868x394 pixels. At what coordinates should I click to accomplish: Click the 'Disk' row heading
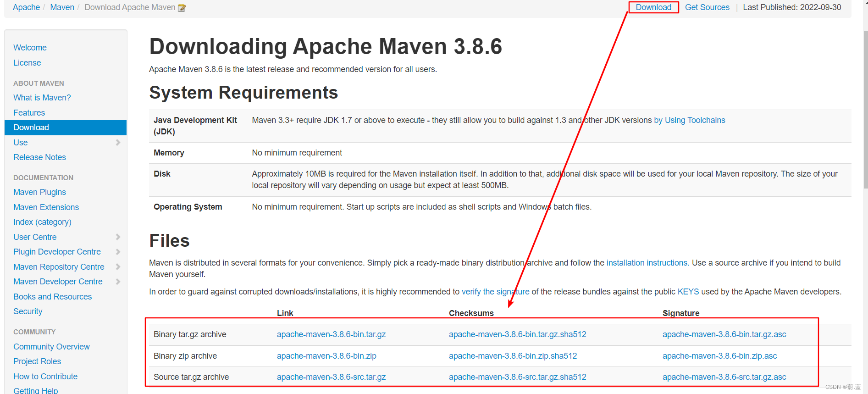point(162,174)
